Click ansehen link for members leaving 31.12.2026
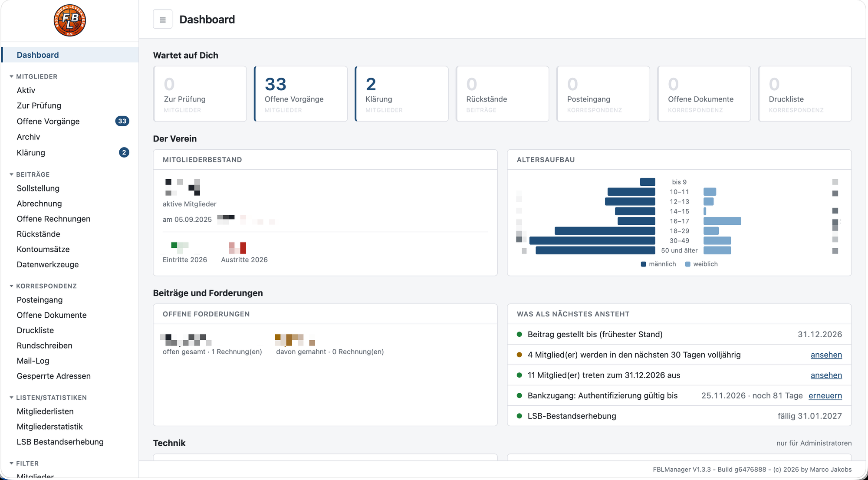This screenshot has height=480, width=868. pyautogui.click(x=826, y=375)
